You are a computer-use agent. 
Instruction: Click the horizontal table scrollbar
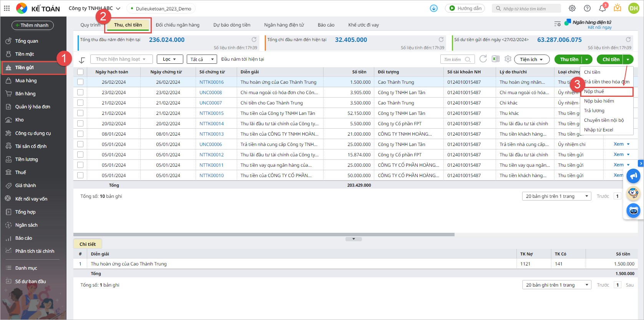click(x=264, y=234)
